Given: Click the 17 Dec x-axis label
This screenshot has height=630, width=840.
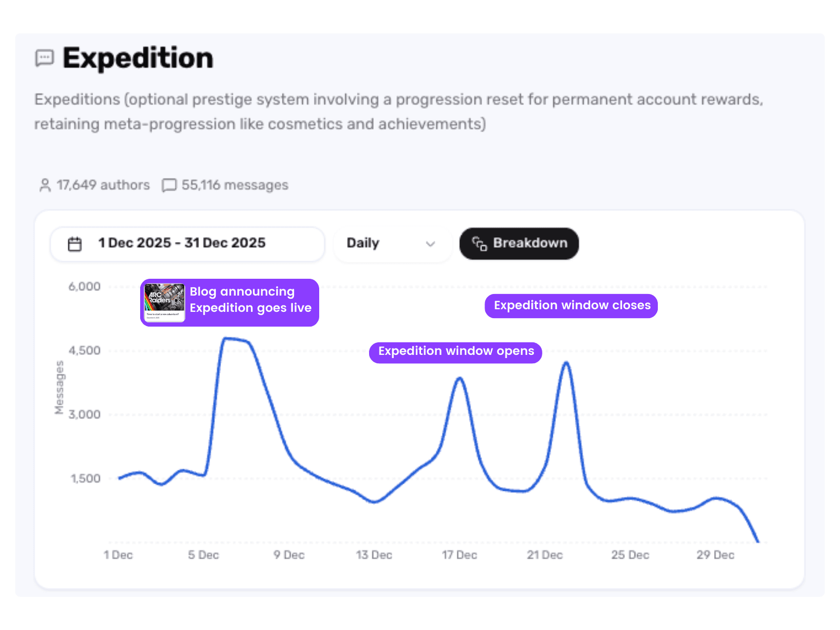Looking at the screenshot, I should [459, 555].
